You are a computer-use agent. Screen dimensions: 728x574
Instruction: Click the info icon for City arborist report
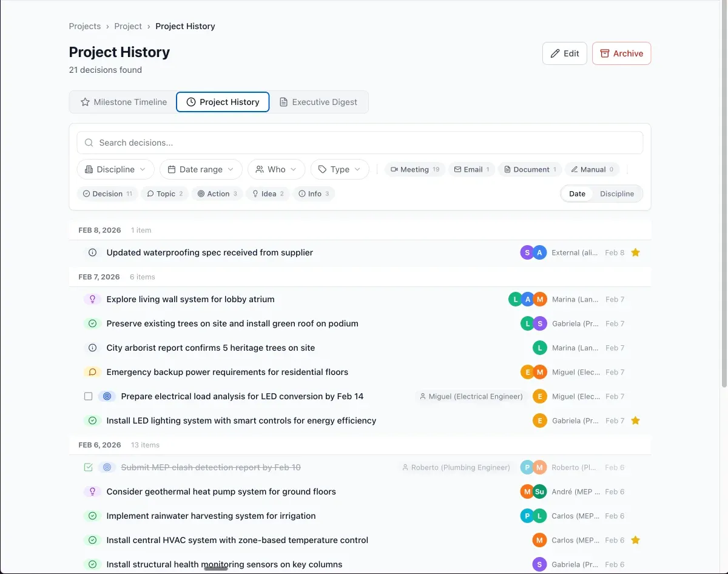click(93, 348)
